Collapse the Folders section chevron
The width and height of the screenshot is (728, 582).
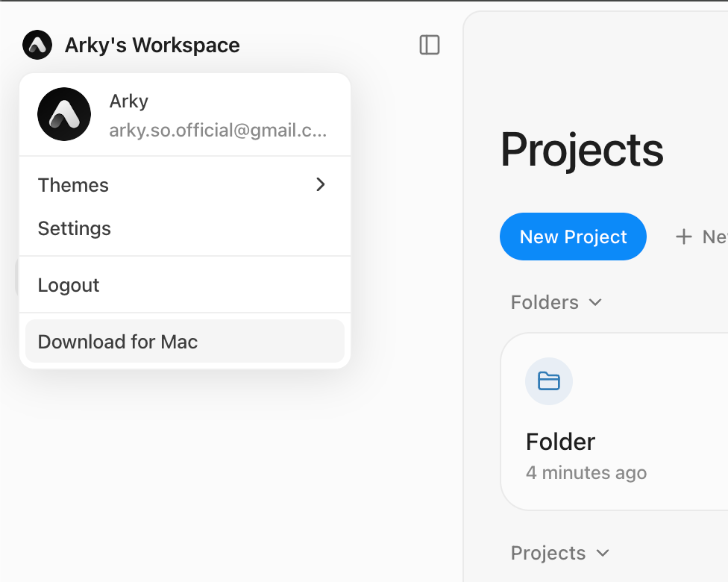595,303
